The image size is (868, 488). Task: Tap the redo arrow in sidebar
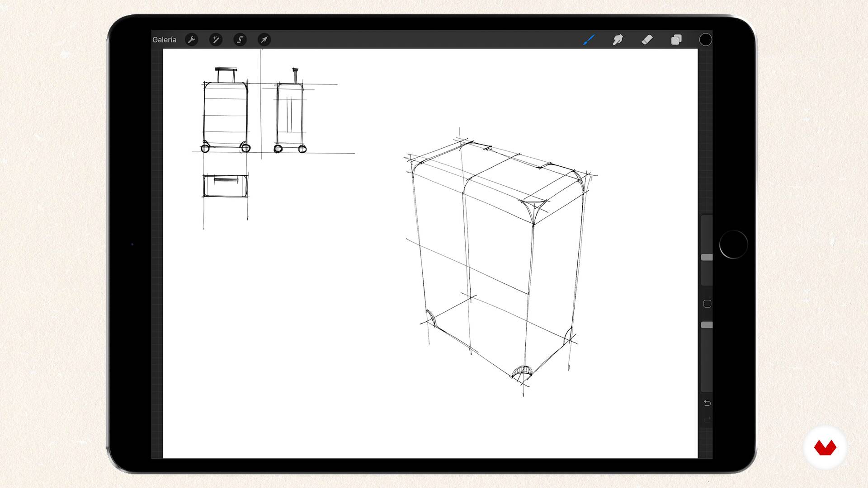coord(708,420)
